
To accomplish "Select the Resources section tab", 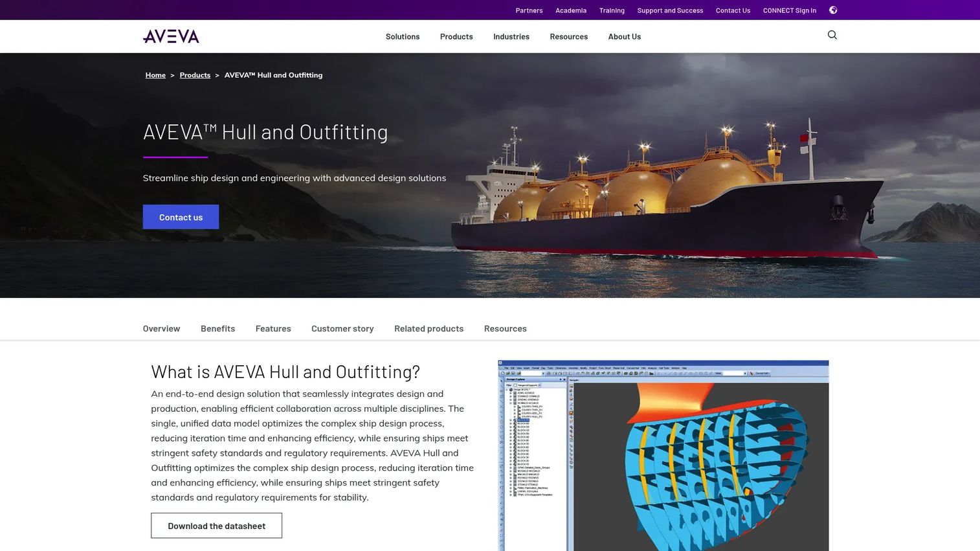I will tap(506, 329).
